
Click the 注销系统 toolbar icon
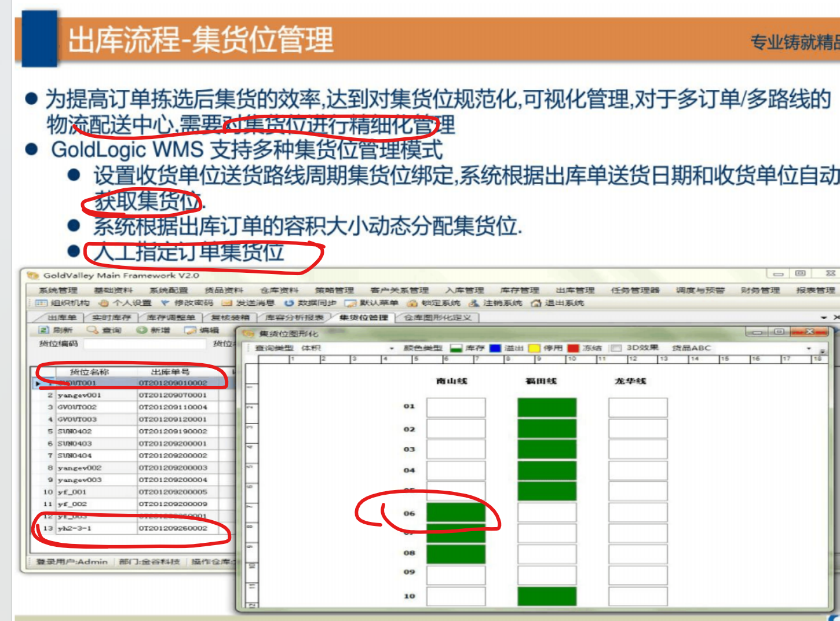[x=474, y=303]
